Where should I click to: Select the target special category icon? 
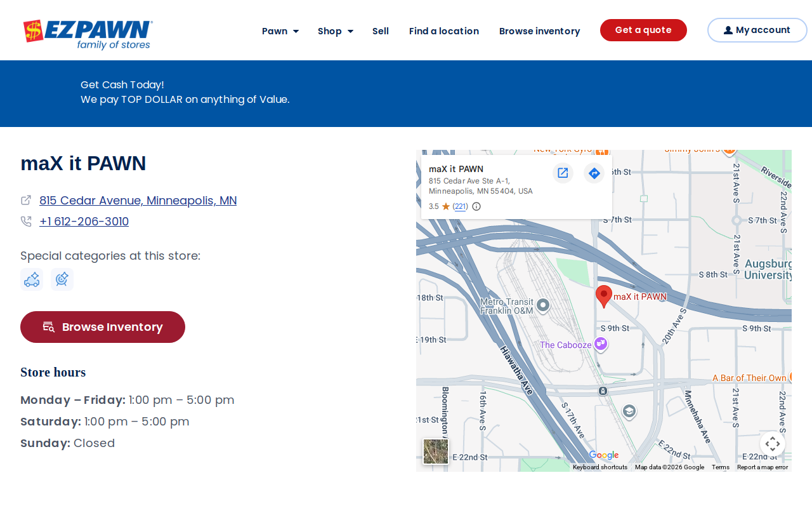[x=62, y=279]
